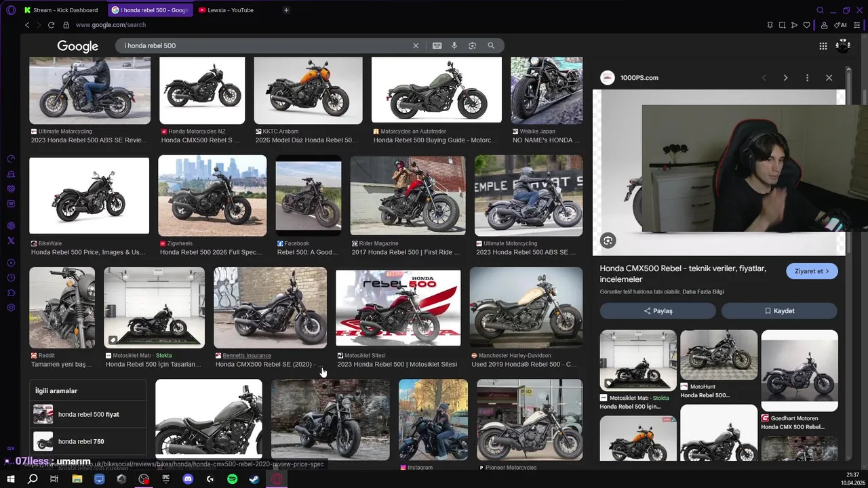Open X Twitter in Opera sidebar
The height and width of the screenshot is (488, 868).
(11, 241)
